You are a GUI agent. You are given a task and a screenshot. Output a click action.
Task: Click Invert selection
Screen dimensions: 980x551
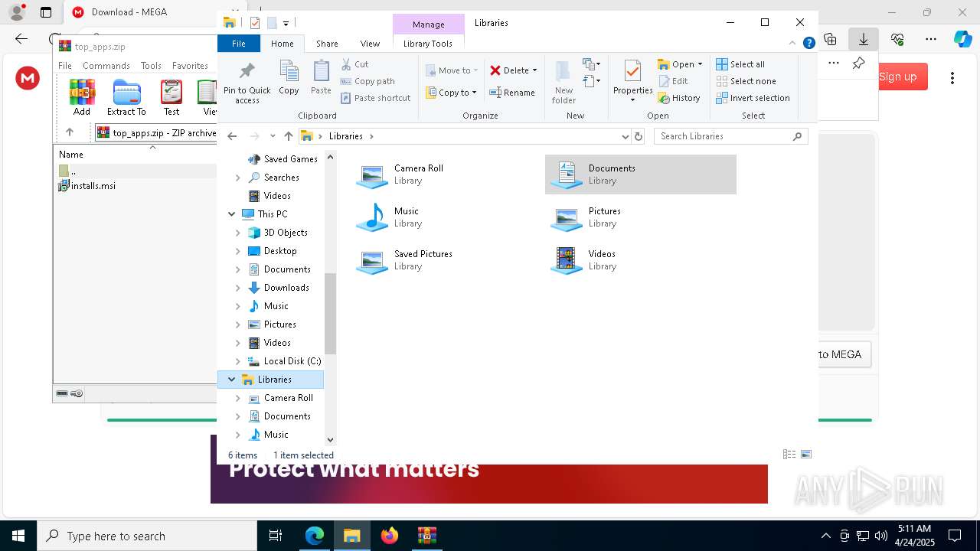[x=753, y=98]
